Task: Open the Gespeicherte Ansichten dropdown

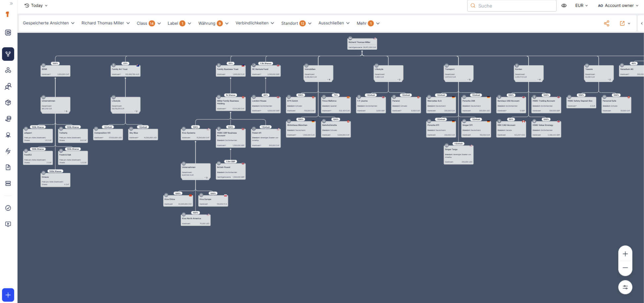Action: click(x=48, y=23)
